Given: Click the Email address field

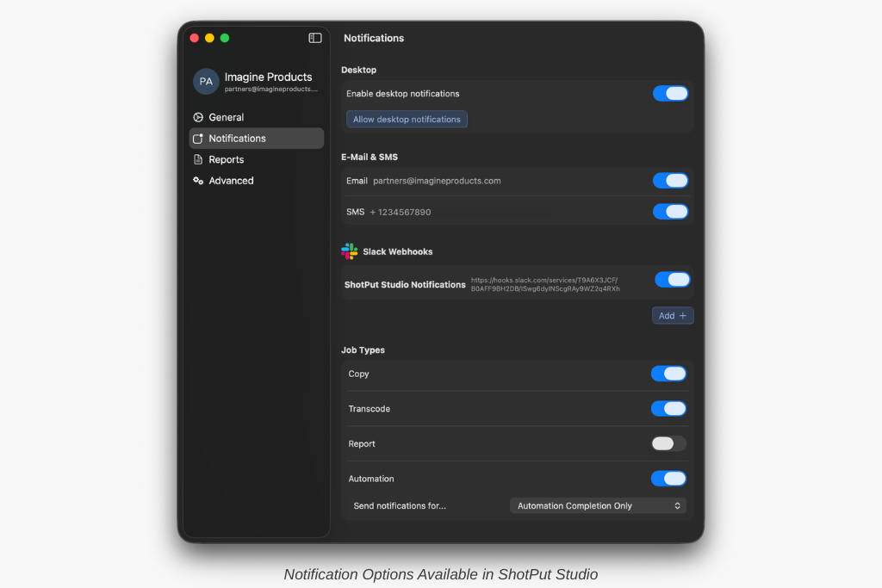Looking at the screenshot, I should tap(437, 181).
